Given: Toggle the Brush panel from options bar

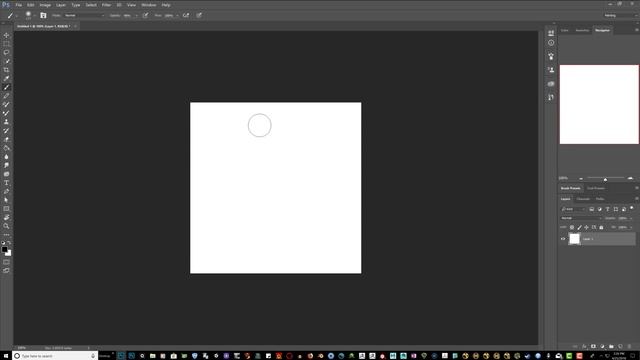Looking at the screenshot, I should tap(43, 15).
